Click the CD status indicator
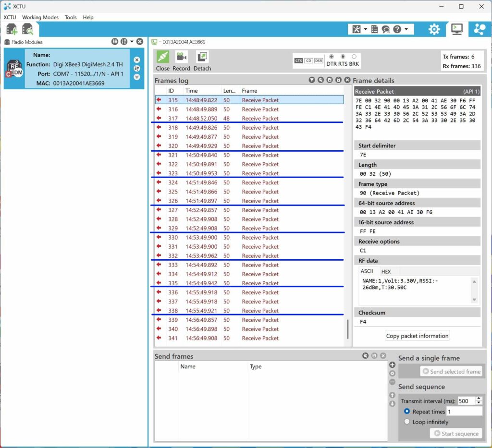Viewport: 492px width, 448px height. click(308, 61)
